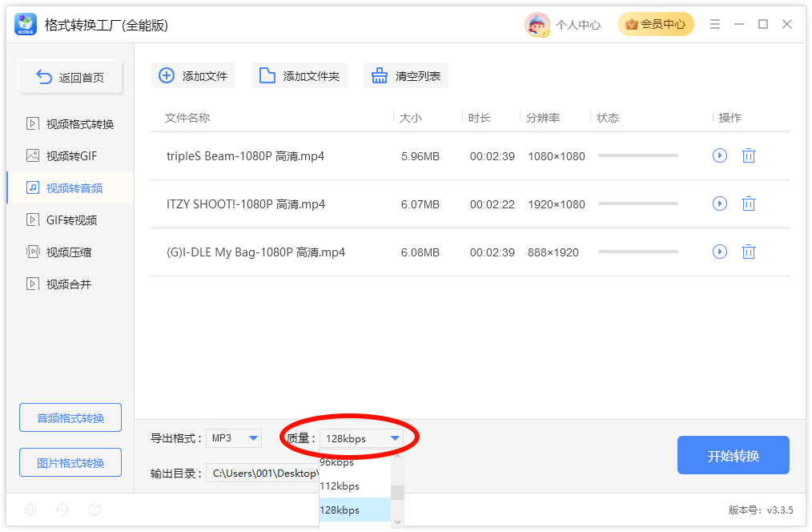Select 视频转音频 in sidebar
The height and width of the screenshot is (532, 812).
coord(70,188)
